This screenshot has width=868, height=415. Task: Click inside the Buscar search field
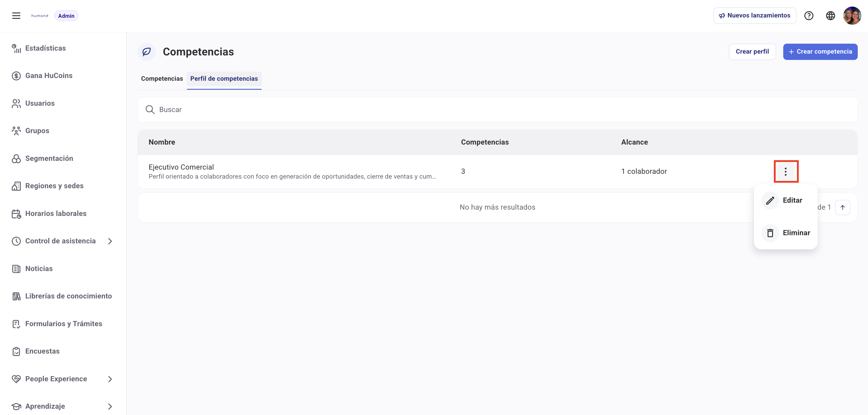click(x=270, y=109)
